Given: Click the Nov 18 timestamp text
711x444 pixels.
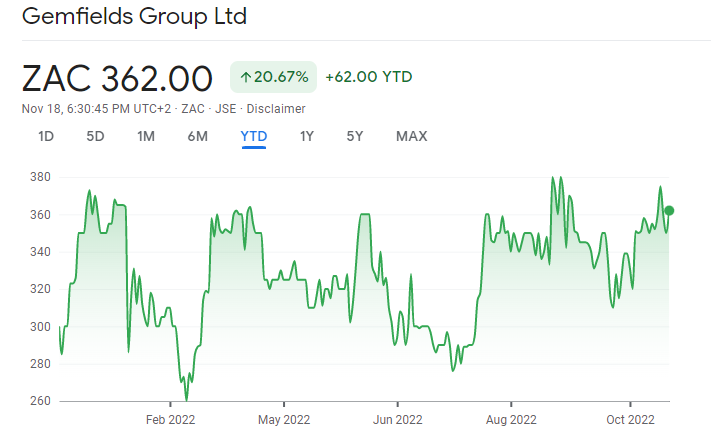Looking at the screenshot, I should coord(97,109).
